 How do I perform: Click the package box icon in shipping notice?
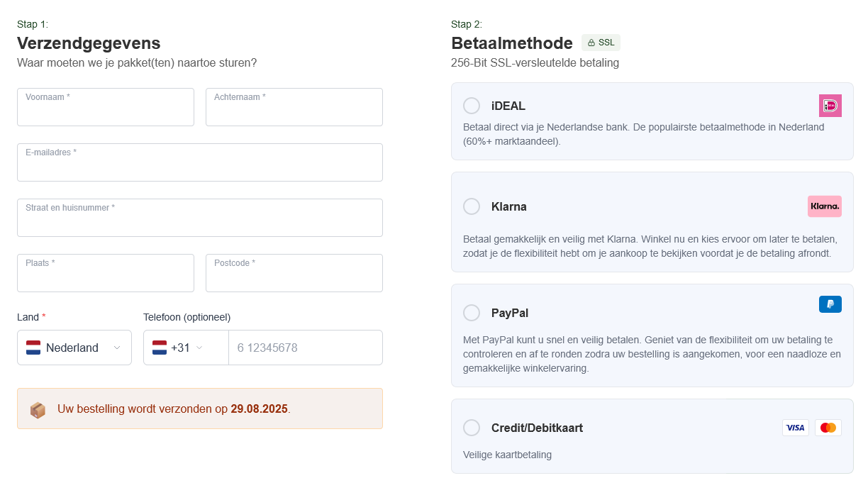(x=38, y=410)
